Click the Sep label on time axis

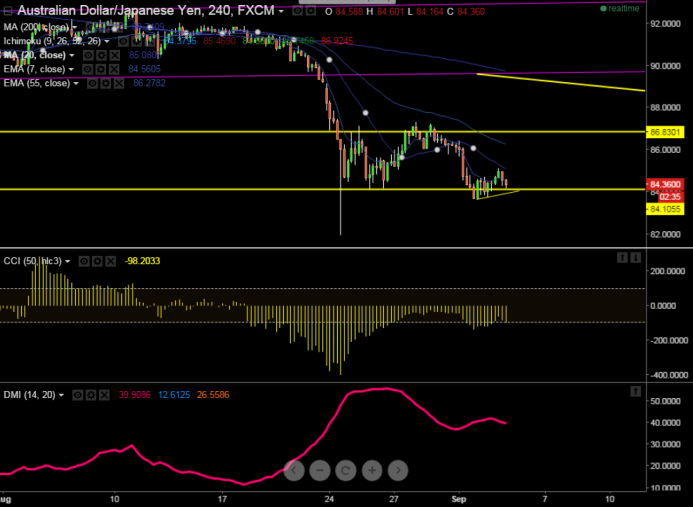[459, 499]
